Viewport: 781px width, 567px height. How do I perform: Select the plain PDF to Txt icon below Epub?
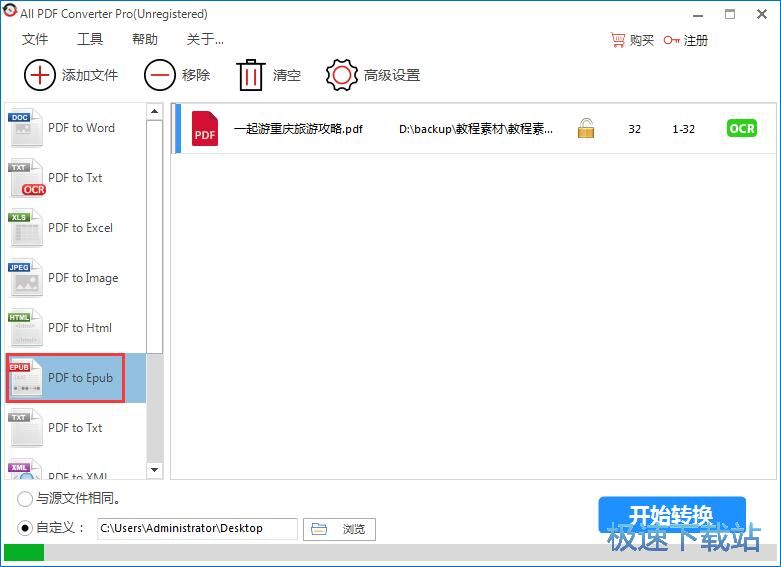point(25,427)
